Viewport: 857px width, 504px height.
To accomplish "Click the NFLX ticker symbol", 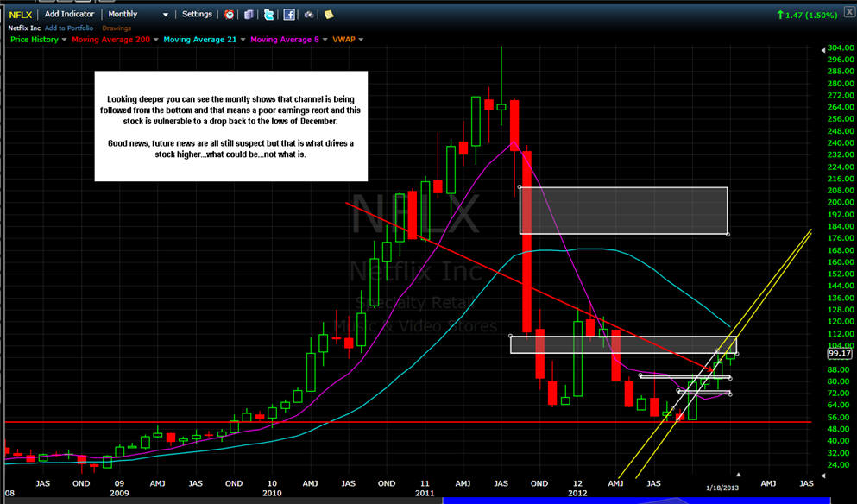I will click(20, 15).
